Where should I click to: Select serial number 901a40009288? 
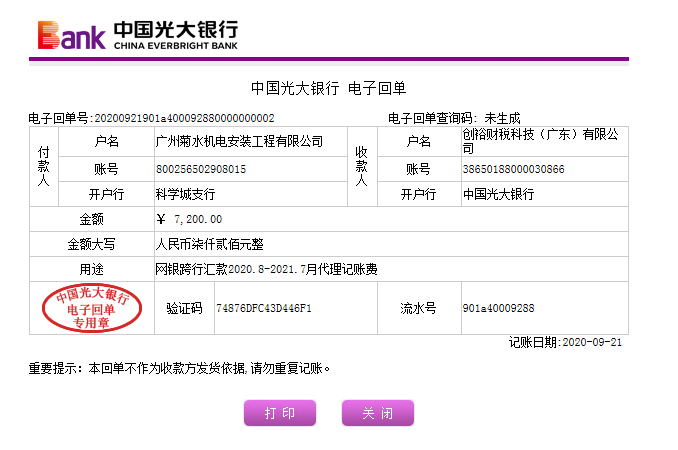(x=498, y=308)
